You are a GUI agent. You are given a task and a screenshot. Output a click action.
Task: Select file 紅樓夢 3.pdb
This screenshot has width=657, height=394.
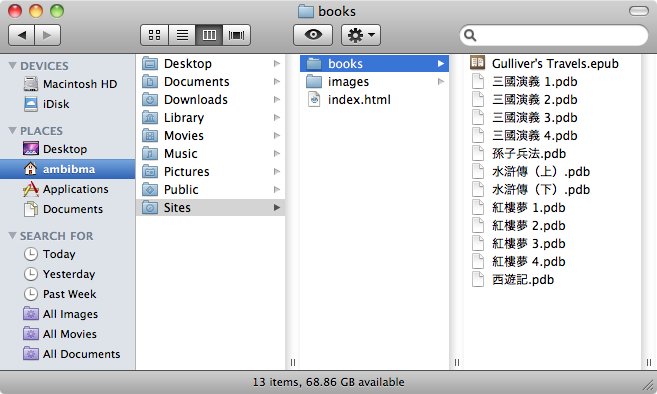click(x=552, y=244)
